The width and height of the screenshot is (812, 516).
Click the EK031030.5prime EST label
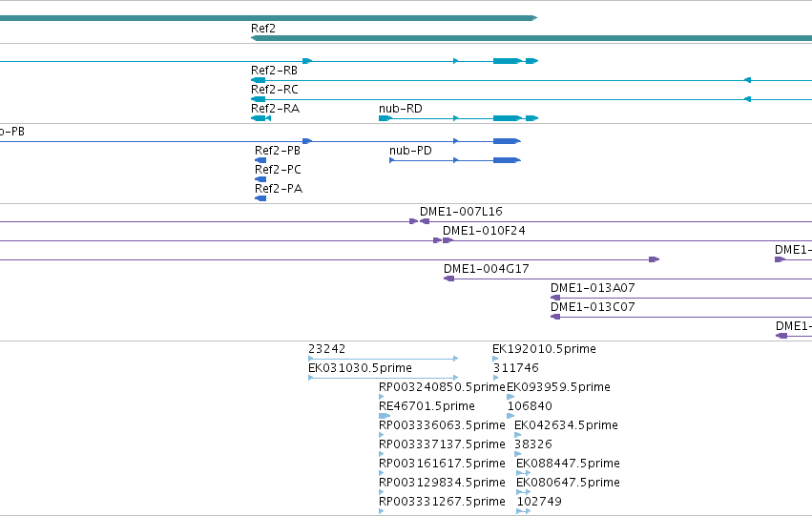point(360,368)
